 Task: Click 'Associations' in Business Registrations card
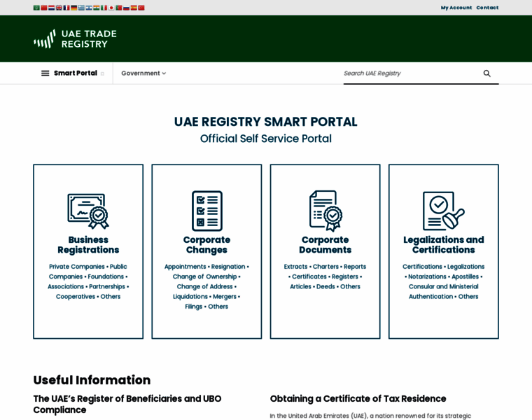click(66, 287)
